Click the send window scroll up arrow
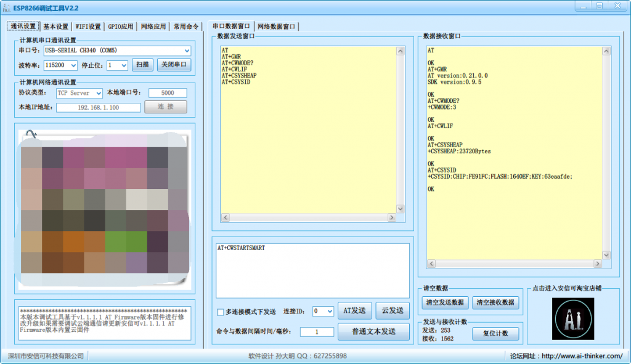 [x=400, y=51]
